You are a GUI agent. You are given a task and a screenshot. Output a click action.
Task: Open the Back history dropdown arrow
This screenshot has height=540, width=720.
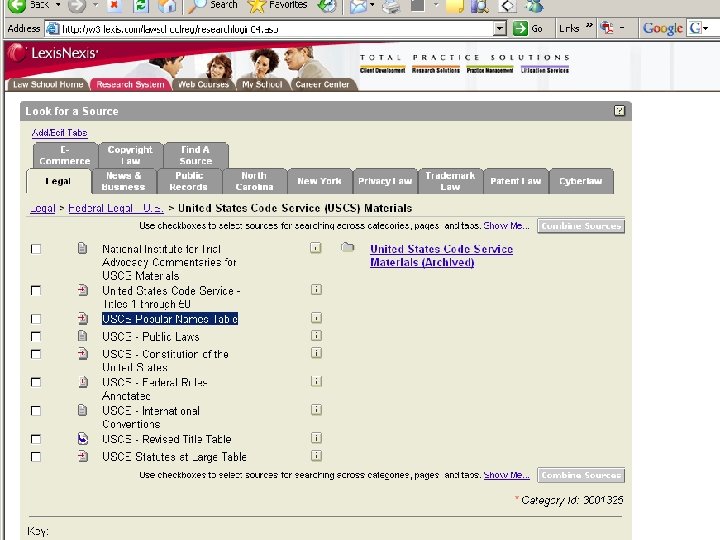(x=58, y=5)
